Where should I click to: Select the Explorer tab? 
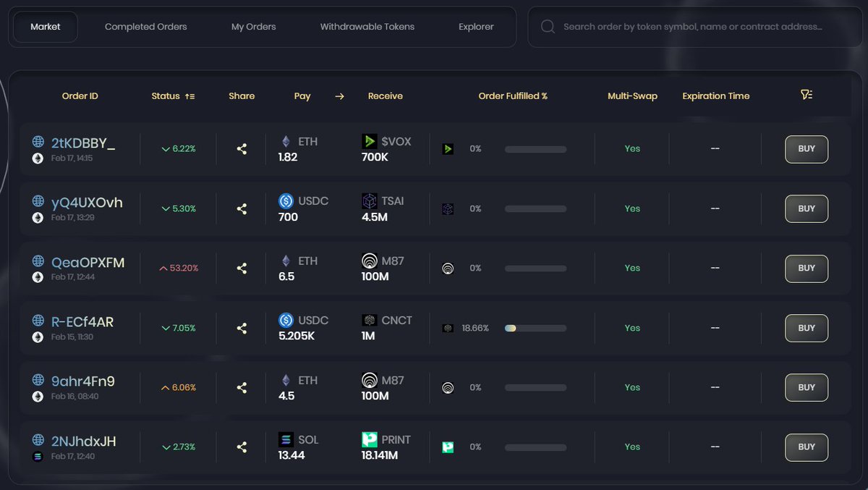click(476, 27)
